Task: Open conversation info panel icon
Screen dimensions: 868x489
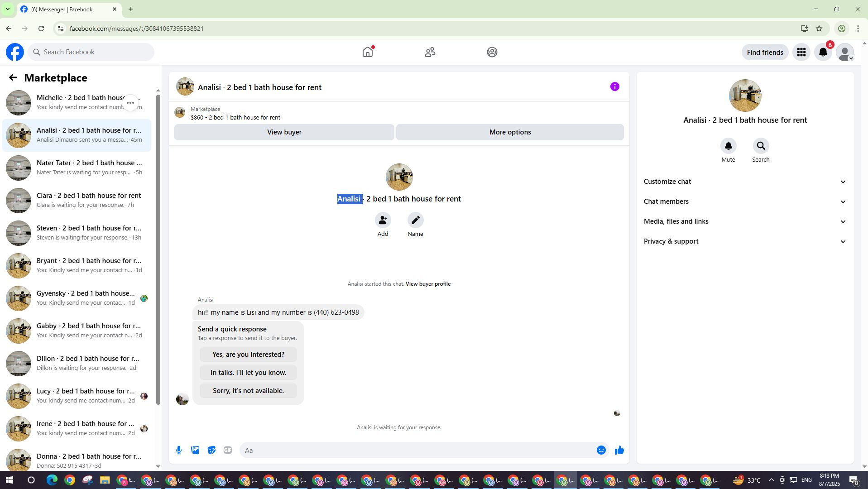Action: tap(614, 86)
